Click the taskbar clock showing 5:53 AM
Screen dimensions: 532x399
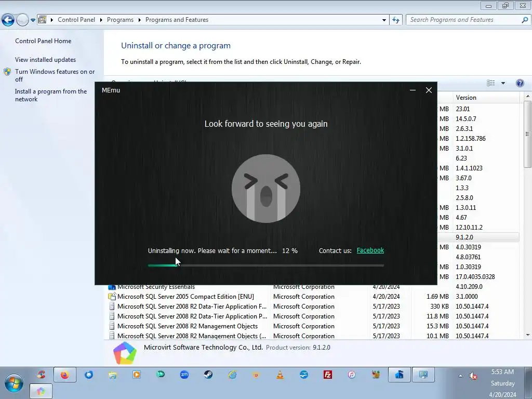tap(503, 383)
